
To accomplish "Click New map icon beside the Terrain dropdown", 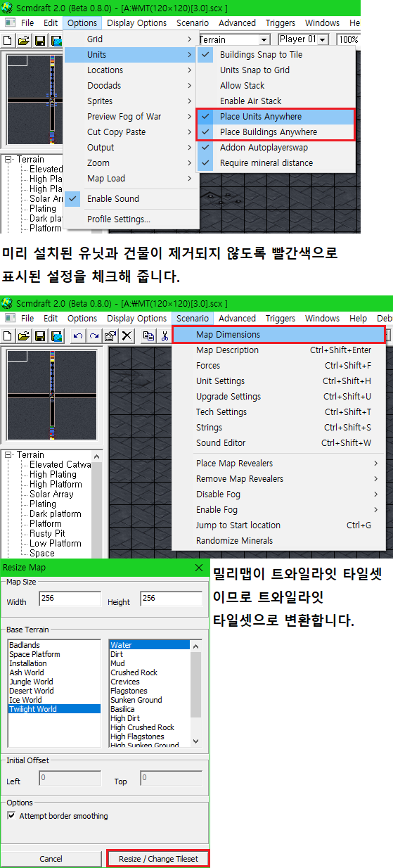I will [8, 40].
